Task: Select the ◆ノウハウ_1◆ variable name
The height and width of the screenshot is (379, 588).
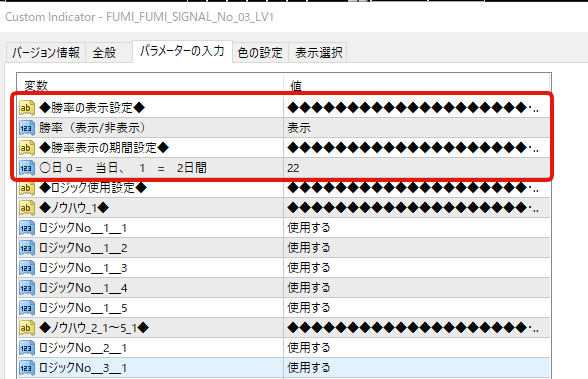Action: [x=74, y=208]
